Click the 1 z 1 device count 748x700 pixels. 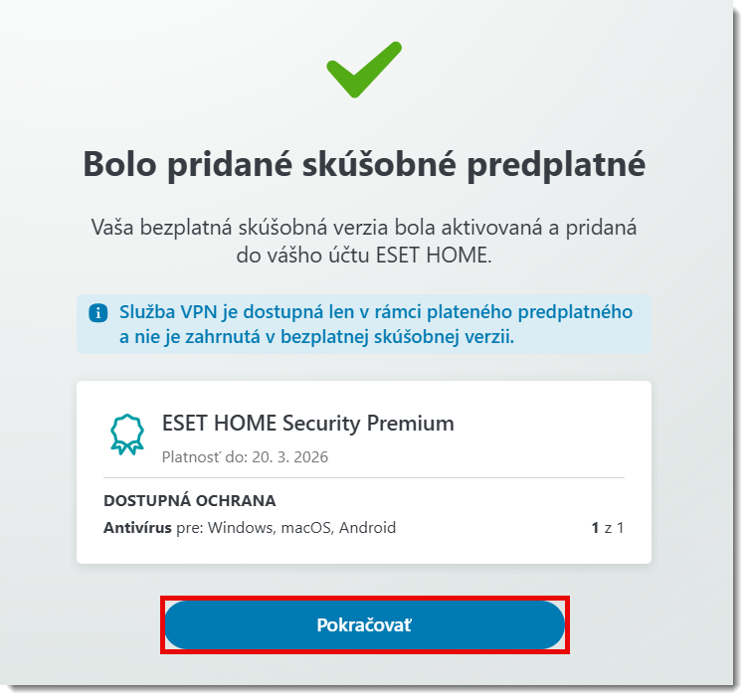607,528
